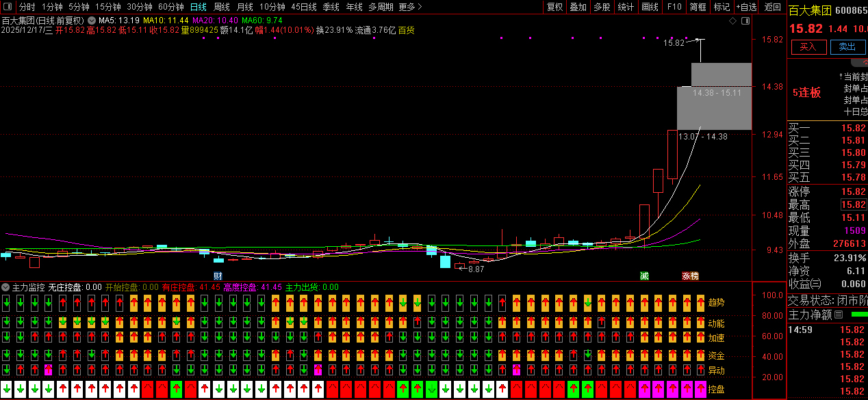Switch to 年线 yearly chart
This screenshot has height=400, width=868.
(x=354, y=7)
